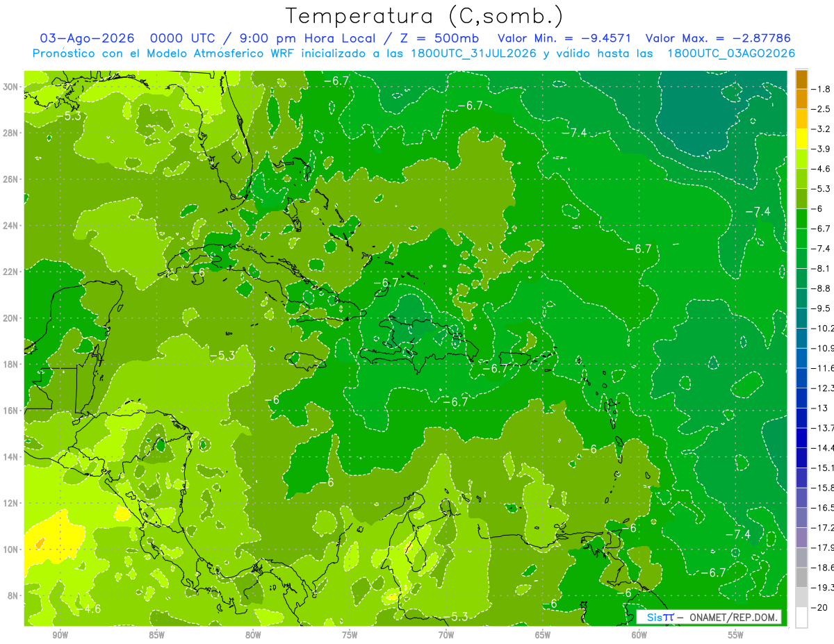Click the colorbar tick '-13'

click(821, 408)
